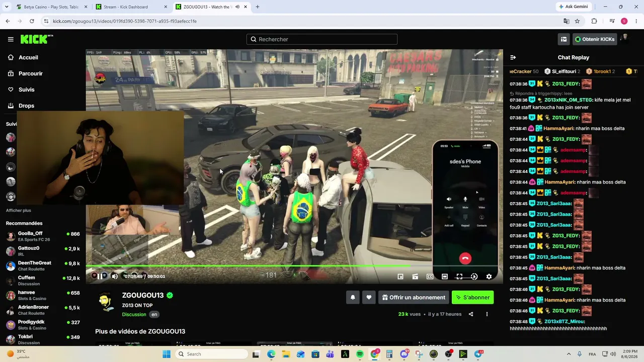This screenshot has width=644, height=362.
Task: Enable notifications with the bell button
Action: click(x=353, y=297)
